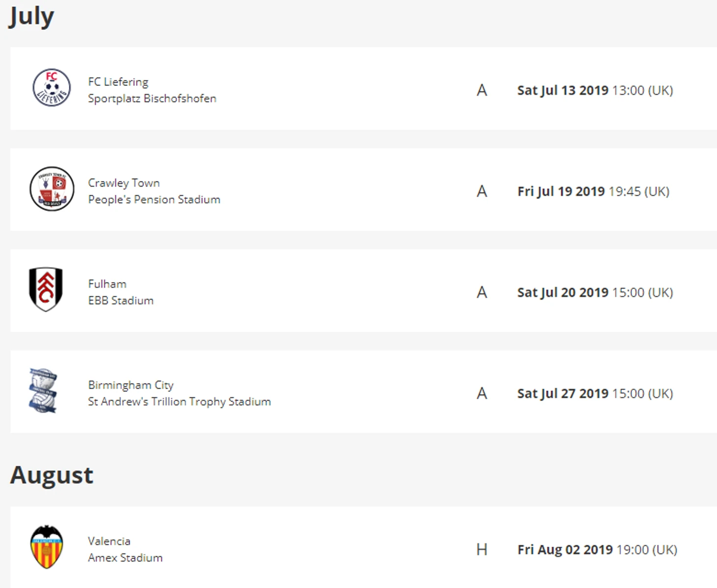Viewport: 717px width, 588px height.
Task: Select the Valencia team name
Action: click(109, 541)
